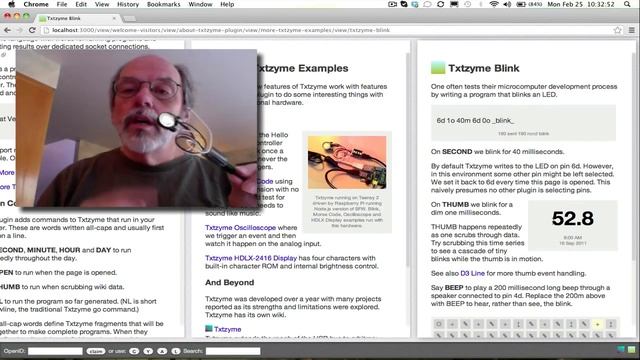The height and width of the screenshot is (360, 640).
Task: Open the Bookmarks menu
Action: (163, 4)
